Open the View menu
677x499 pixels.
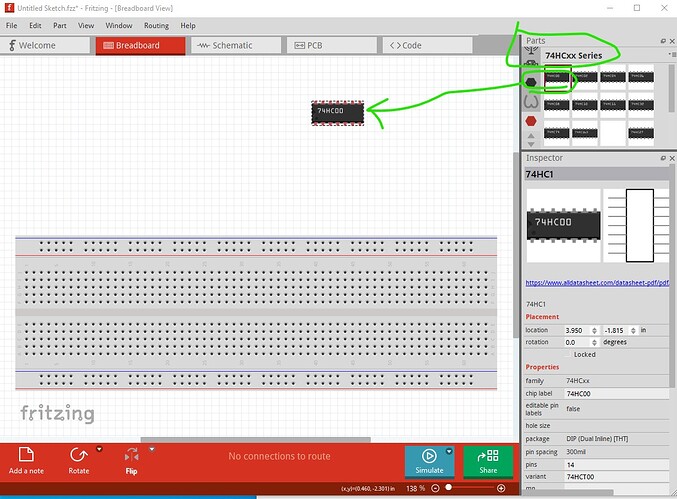pos(86,25)
